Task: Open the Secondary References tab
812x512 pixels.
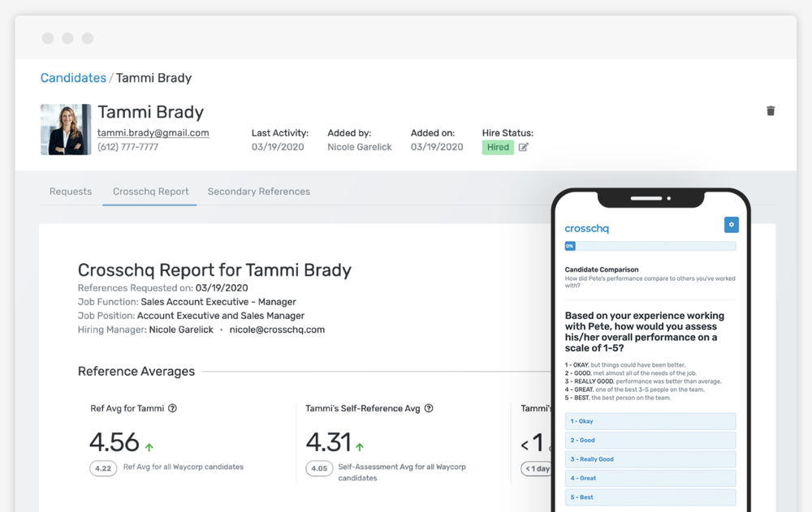Action: [259, 191]
